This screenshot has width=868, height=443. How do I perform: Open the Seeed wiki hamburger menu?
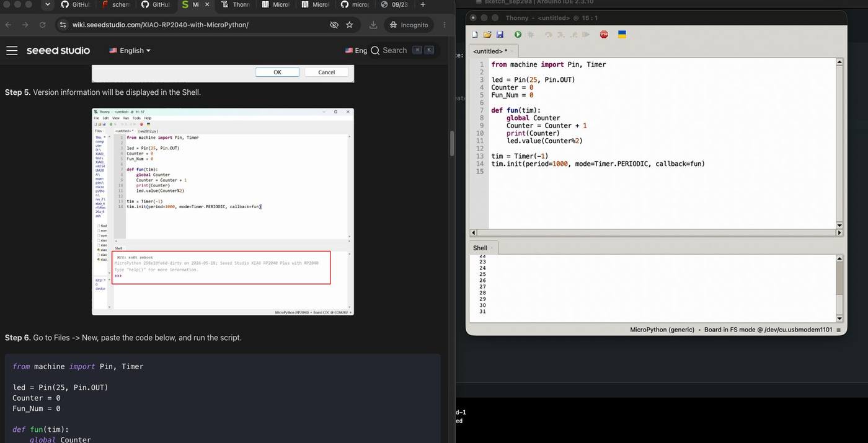coord(12,50)
